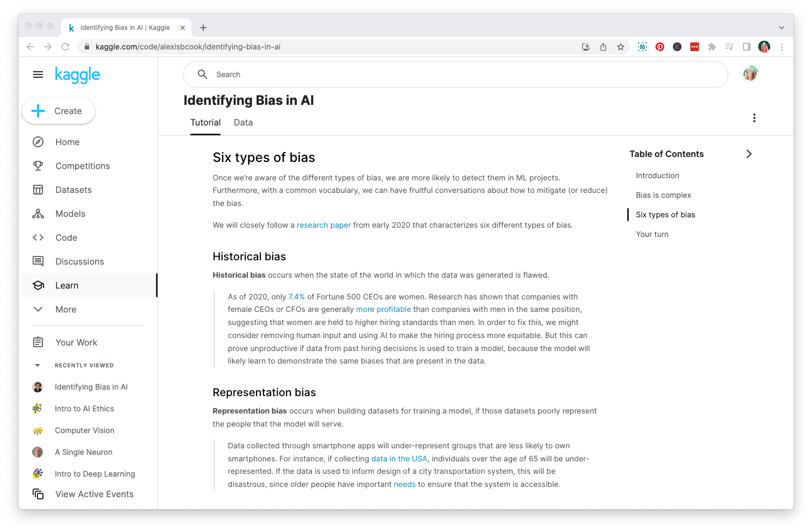The image size is (812, 532).
Task: Open the data in the USA link
Action: pos(399,459)
